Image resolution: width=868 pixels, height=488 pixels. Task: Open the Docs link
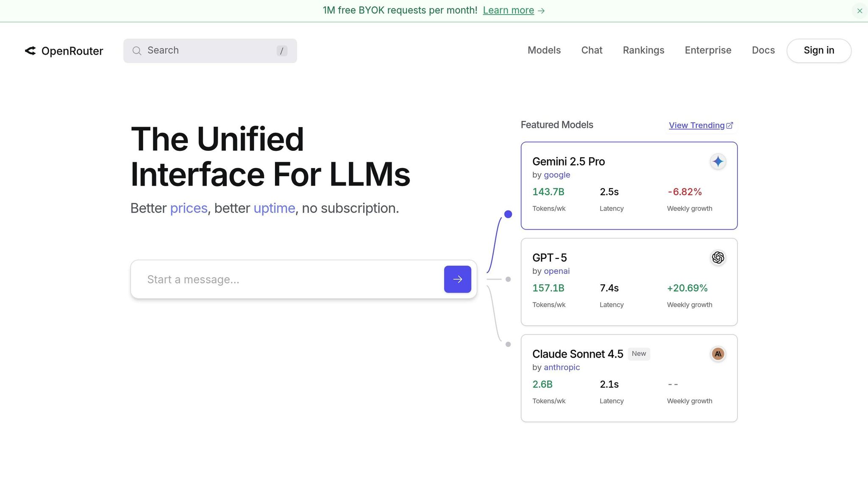pyautogui.click(x=763, y=50)
